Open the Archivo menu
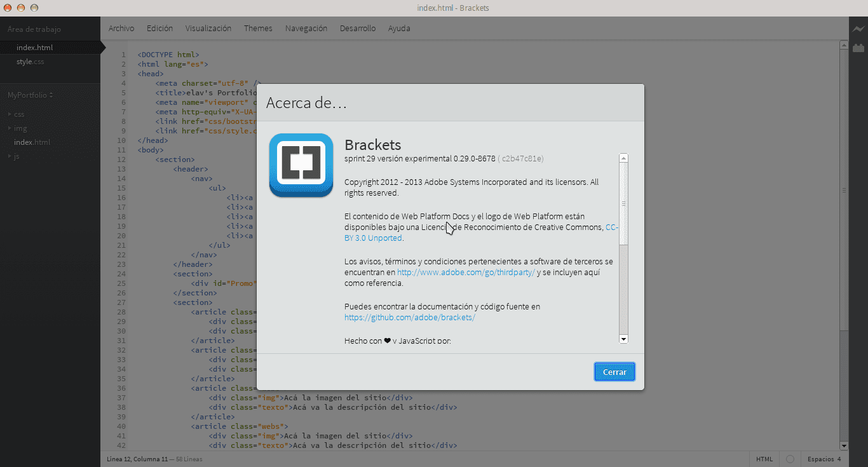Screen dimensions: 868x467 [x=121, y=29]
